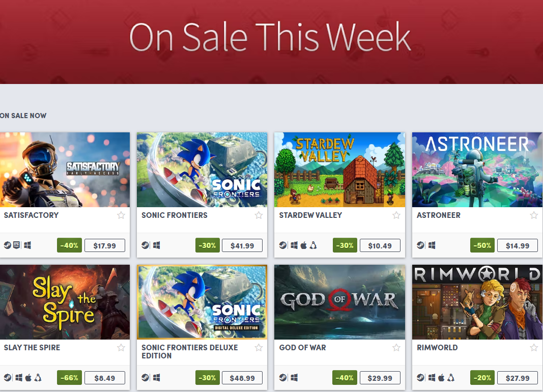Open Sonic Frontiers Deluxe Edition title link
The height and width of the screenshot is (392, 543).
190,351
